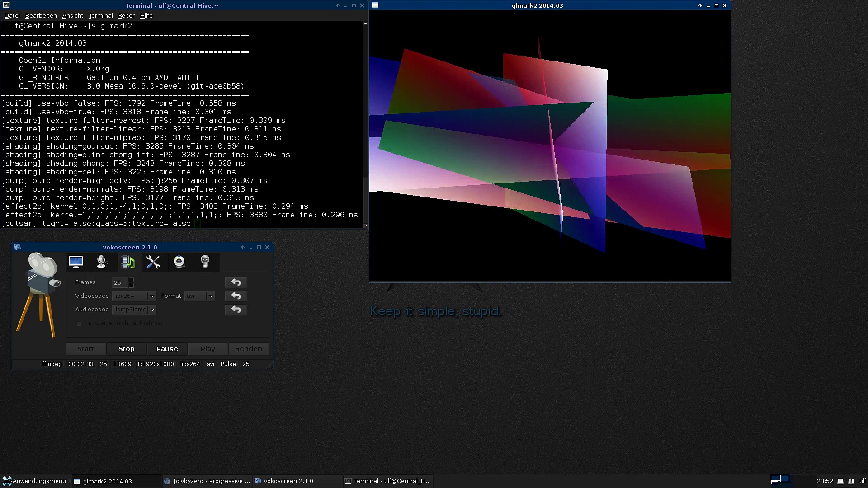Click the tray pause recording icon

point(851,481)
